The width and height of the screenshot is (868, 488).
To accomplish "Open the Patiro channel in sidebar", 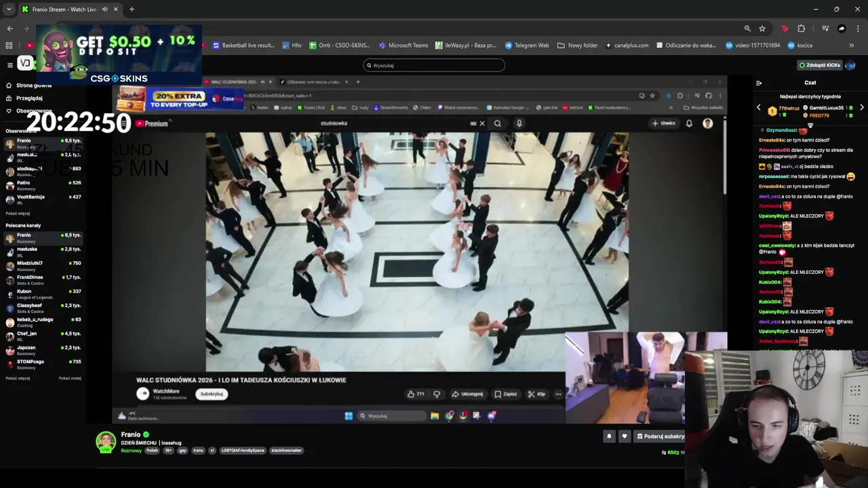I will point(43,185).
